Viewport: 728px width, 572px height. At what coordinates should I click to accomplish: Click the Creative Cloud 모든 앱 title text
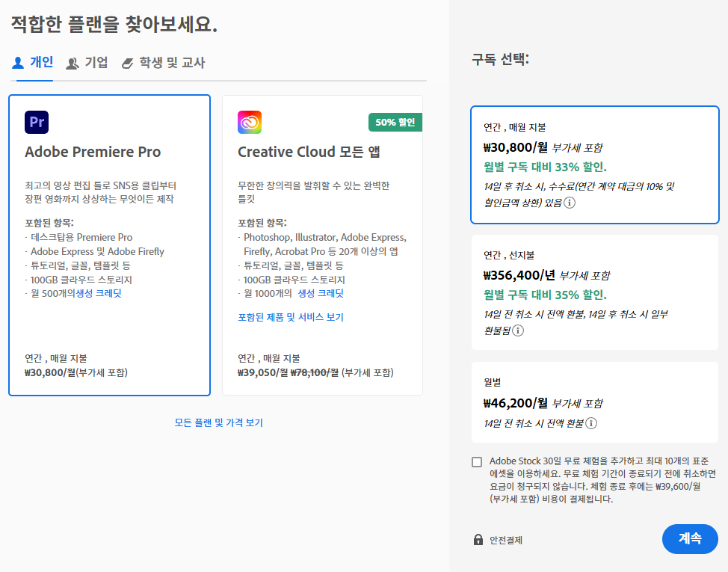click(x=309, y=152)
